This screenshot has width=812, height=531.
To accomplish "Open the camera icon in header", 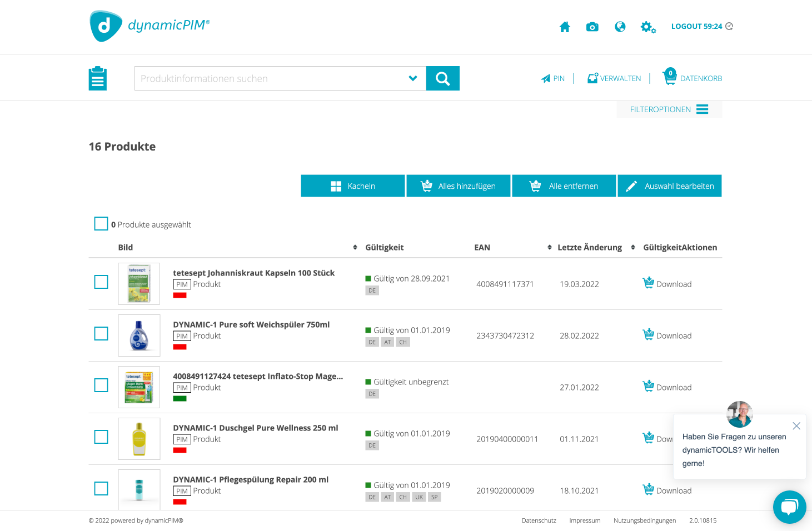I will 592,27.
